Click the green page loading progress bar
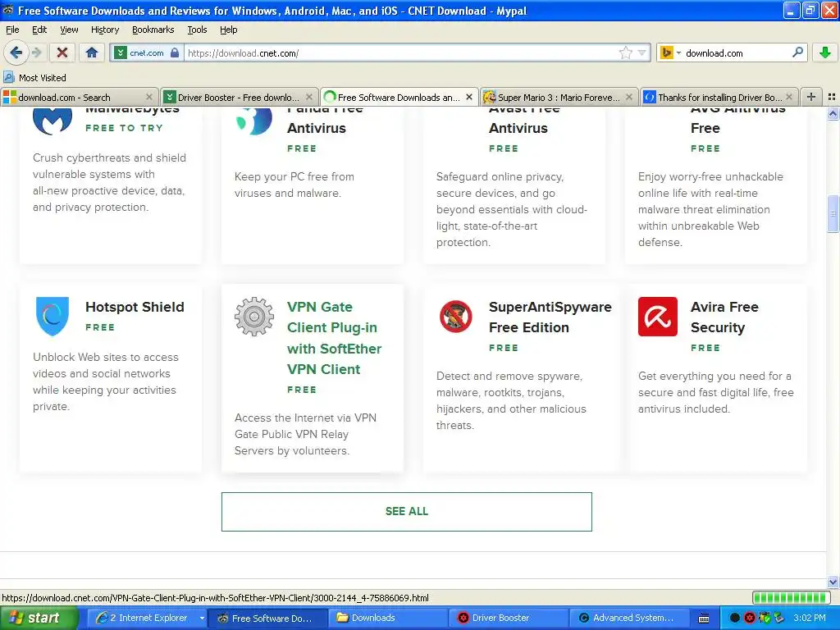840x630 pixels. pyautogui.click(x=791, y=597)
